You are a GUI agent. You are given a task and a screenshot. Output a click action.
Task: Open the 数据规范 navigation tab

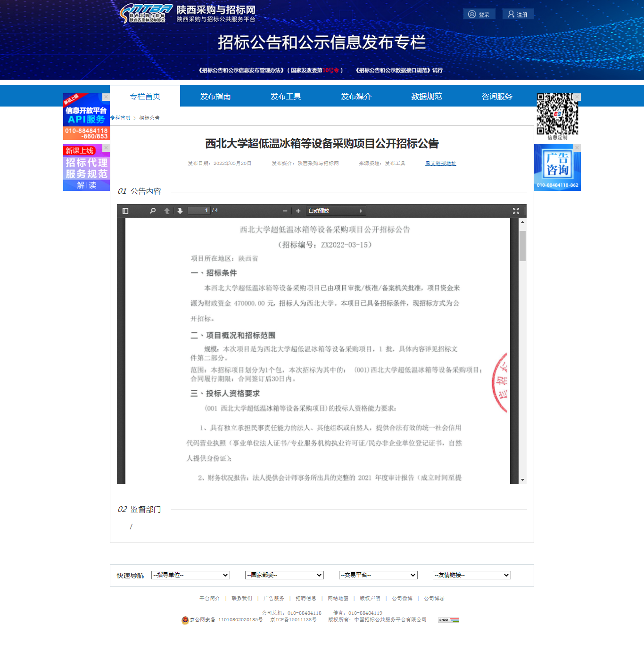(x=426, y=96)
